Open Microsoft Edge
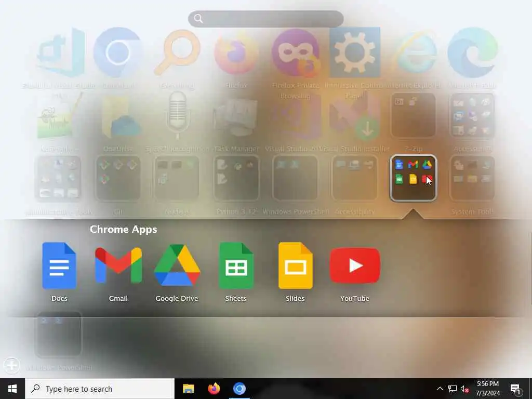Image resolution: width=532 pixels, height=399 pixels. click(472, 52)
